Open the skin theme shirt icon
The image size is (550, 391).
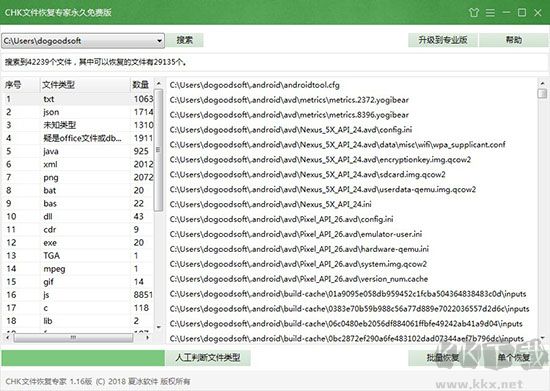(474, 13)
